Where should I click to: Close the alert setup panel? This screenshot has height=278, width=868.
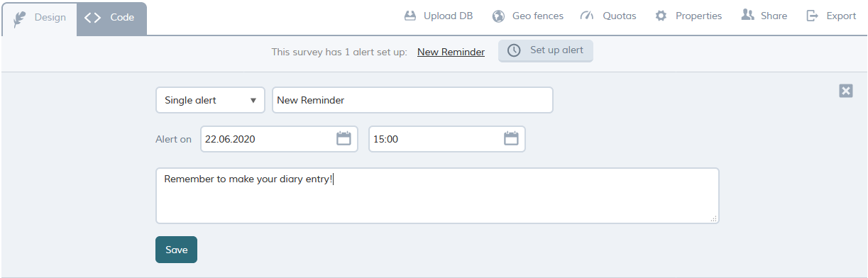(x=846, y=91)
